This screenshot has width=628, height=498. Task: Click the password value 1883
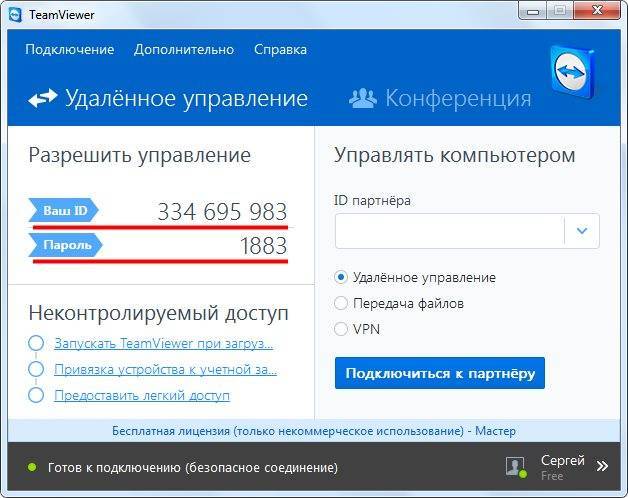tap(264, 246)
